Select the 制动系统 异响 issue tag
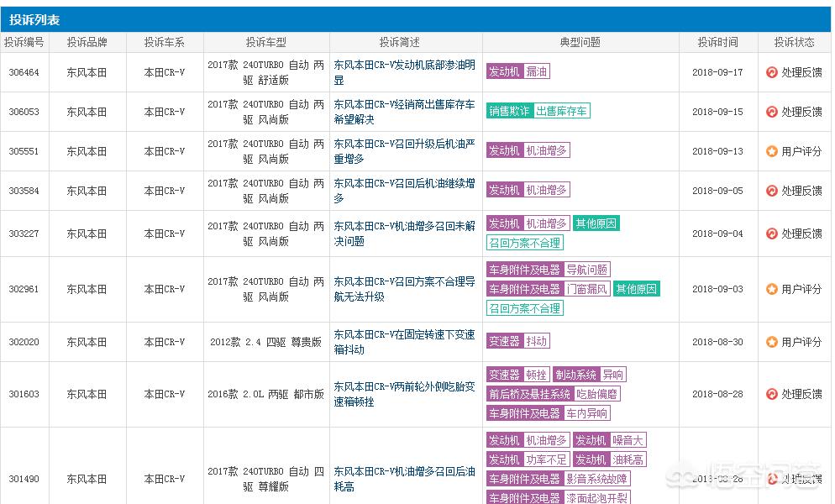The height and width of the screenshot is (504, 835). pyautogui.click(x=590, y=375)
